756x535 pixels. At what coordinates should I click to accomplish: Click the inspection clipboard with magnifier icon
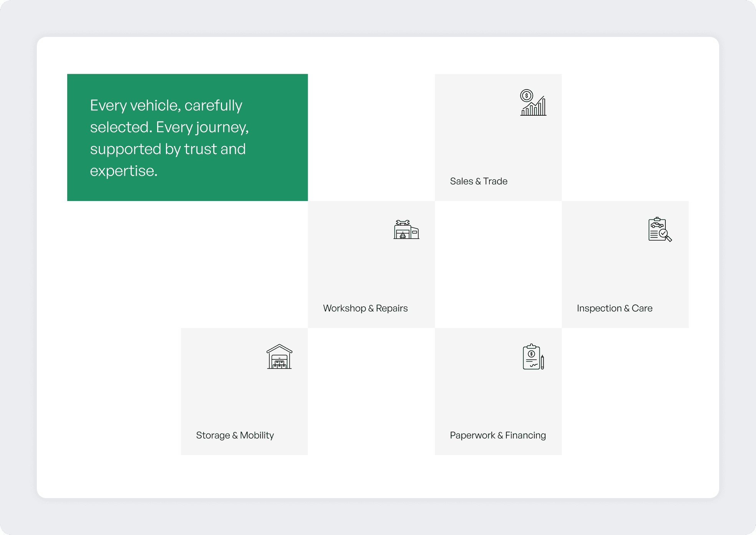tap(660, 229)
